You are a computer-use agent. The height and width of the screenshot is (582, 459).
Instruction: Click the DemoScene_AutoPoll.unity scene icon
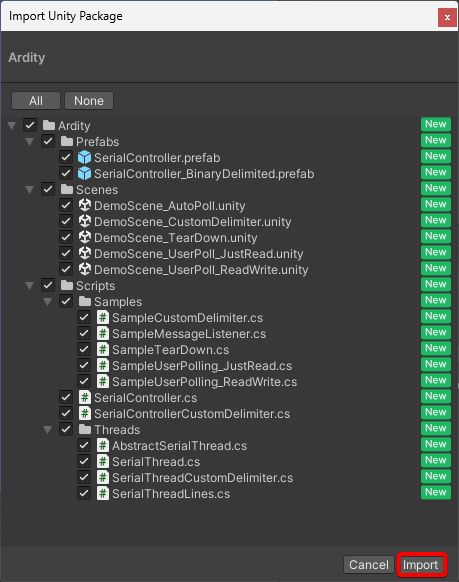click(85, 205)
